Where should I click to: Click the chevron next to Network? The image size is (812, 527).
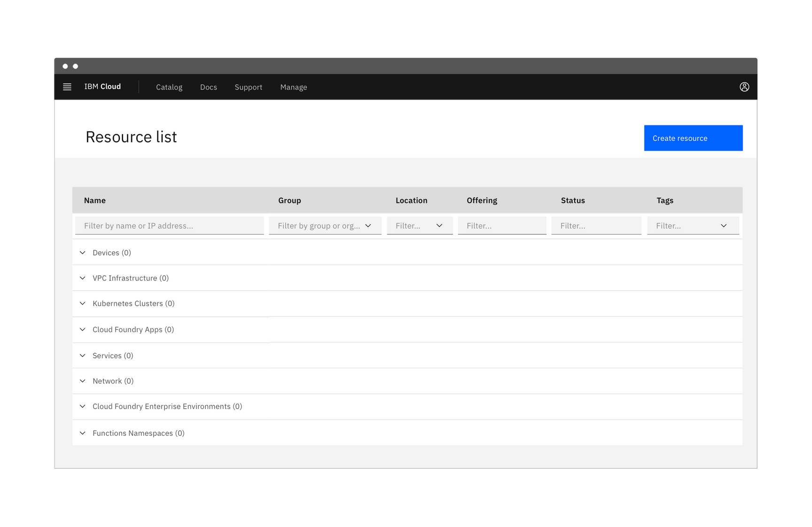coord(83,381)
